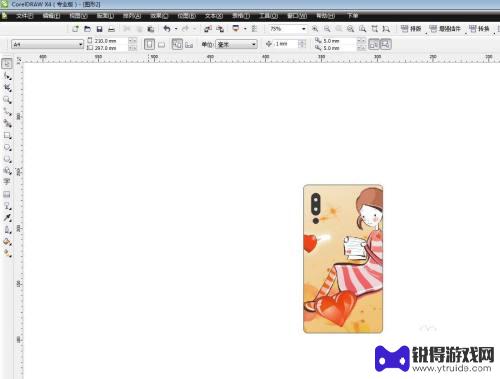Adjust the page width 210.0 mm spinner
Viewport: 500px width, 379px height.
[132, 41]
